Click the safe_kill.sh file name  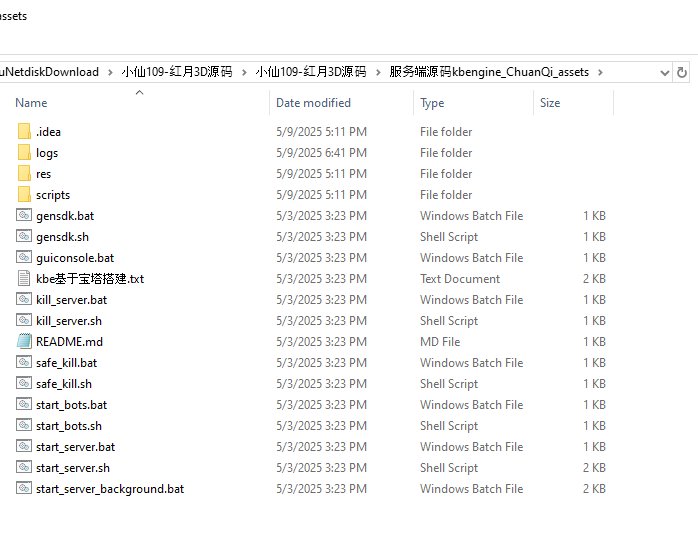pos(63,384)
